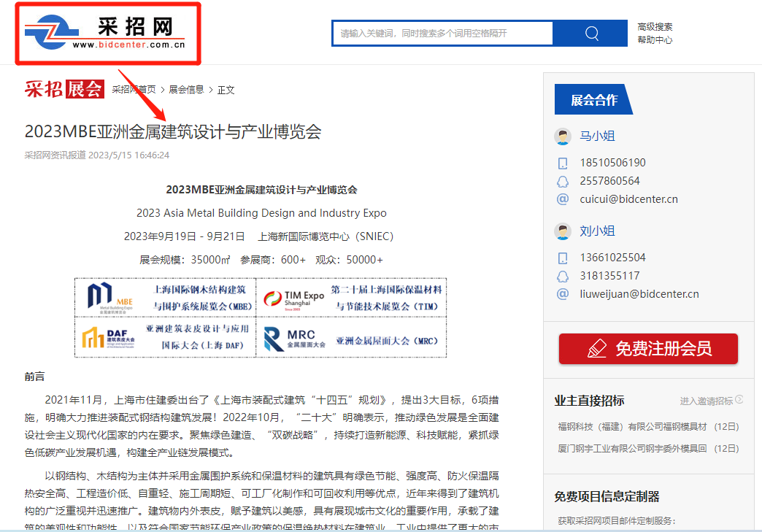This screenshot has height=532, width=762.
Task: Click the 免费注册会员 red button
Action: [648, 348]
